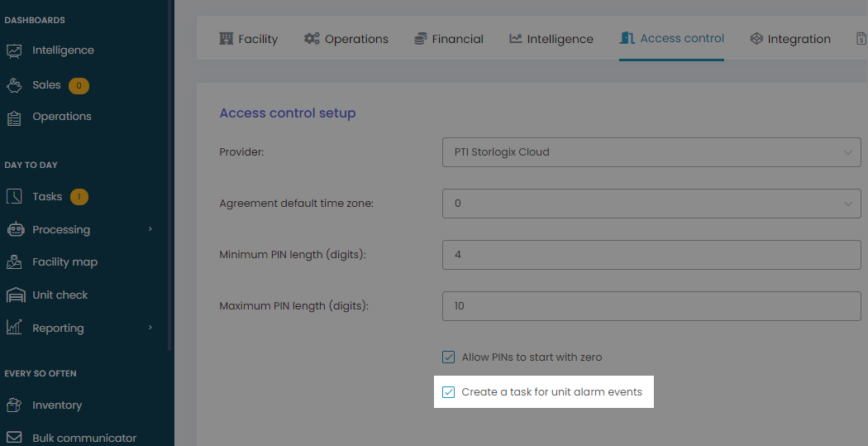Open the Intelligence dashboard presentation icon

[x=14, y=50]
